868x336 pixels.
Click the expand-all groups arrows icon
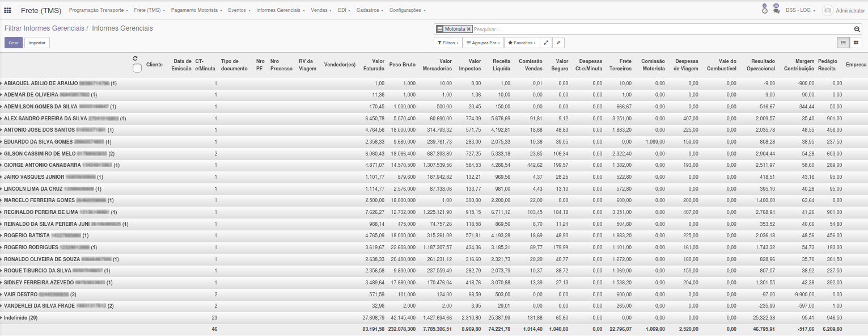coord(545,43)
